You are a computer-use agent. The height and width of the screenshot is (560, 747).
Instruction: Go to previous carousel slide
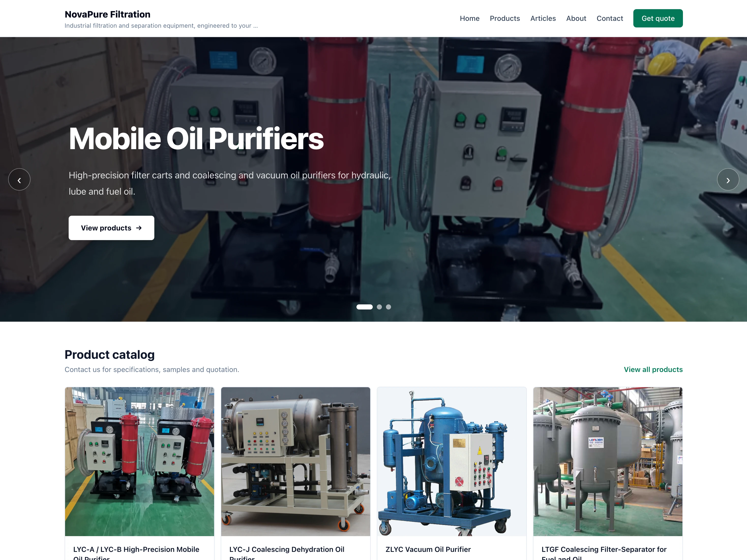(x=19, y=179)
